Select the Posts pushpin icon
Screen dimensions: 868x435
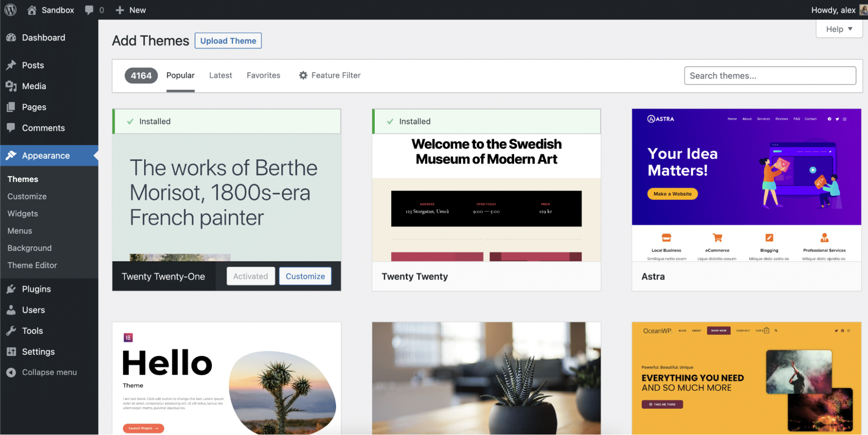12,65
